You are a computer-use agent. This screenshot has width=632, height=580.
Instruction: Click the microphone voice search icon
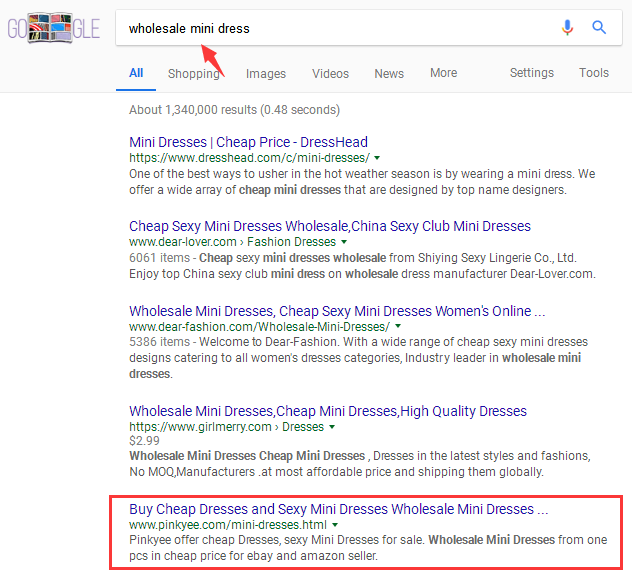[567, 27]
